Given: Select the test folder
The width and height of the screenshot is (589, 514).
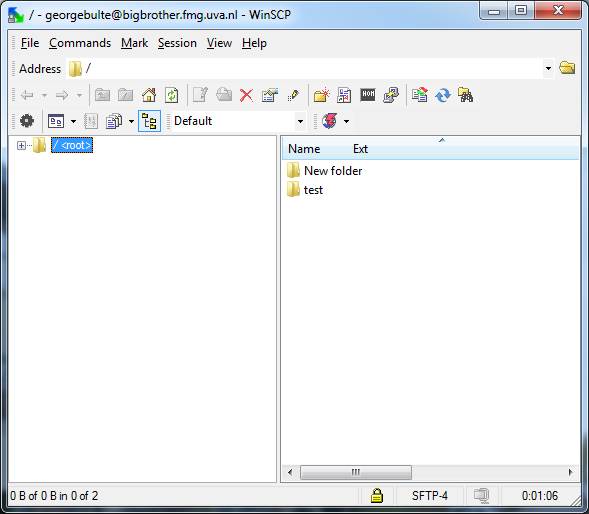Looking at the screenshot, I should pyautogui.click(x=313, y=190).
